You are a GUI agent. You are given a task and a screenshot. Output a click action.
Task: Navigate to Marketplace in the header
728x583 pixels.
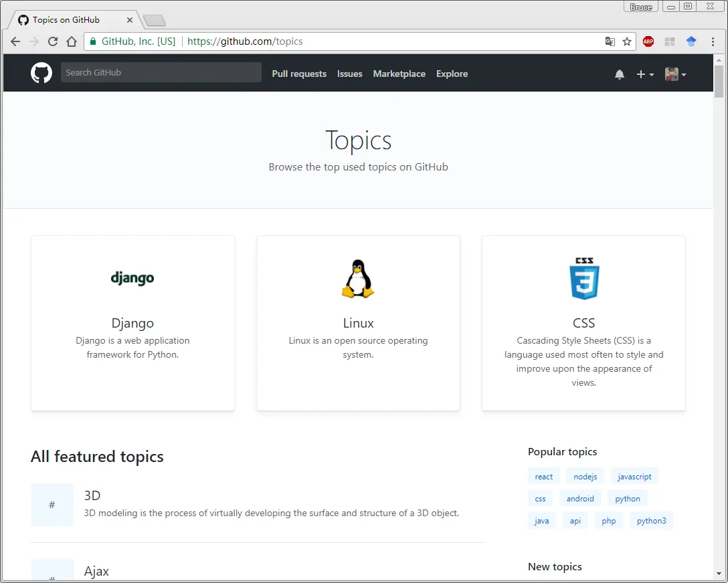[x=399, y=74]
